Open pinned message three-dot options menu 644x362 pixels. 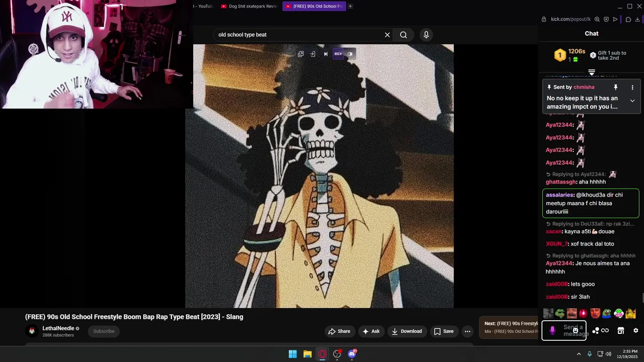(x=632, y=87)
